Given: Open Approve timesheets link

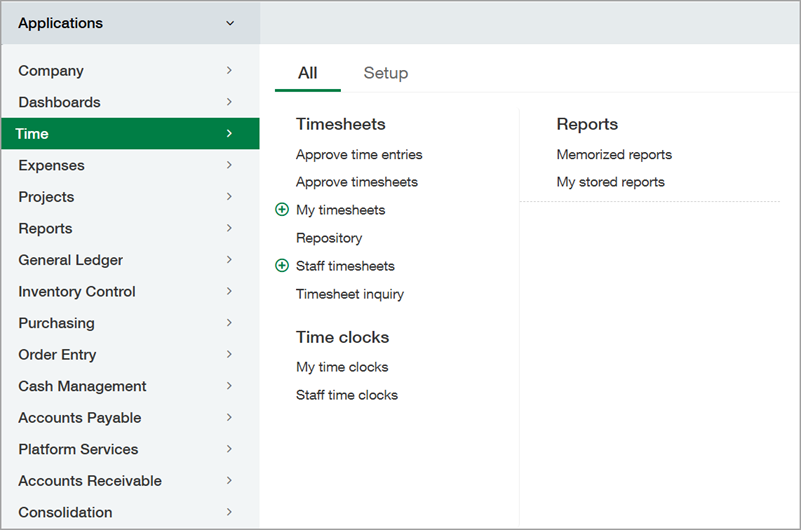Looking at the screenshot, I should (357, 182).
